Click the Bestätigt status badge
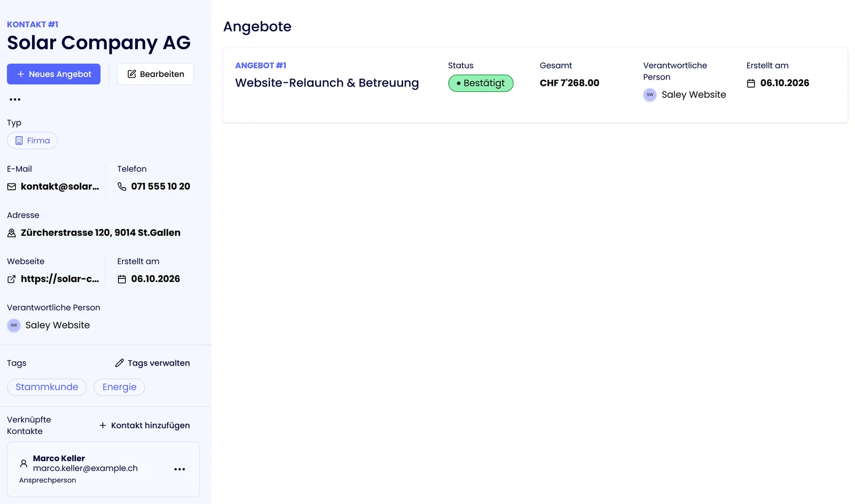The width and height of the screenshot is (855, 504). [480, 83]
